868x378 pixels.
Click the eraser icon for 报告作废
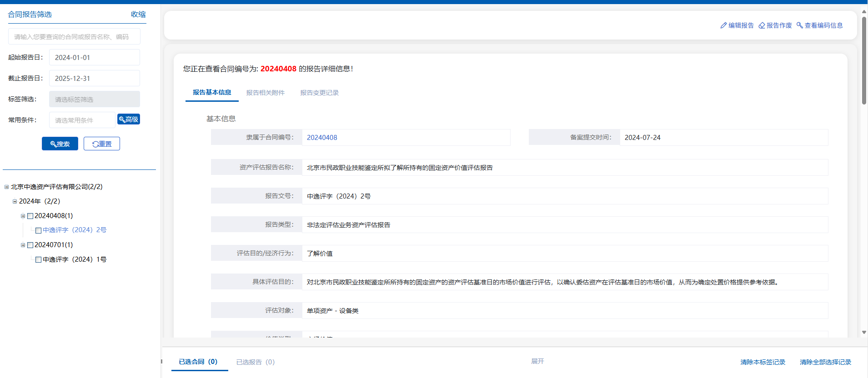click(762, 25)
